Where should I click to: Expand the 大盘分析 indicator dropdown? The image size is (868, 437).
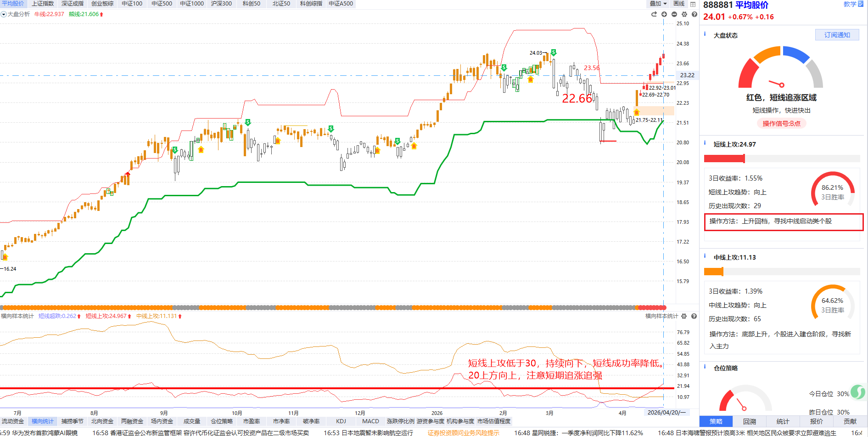click(4, 14)
